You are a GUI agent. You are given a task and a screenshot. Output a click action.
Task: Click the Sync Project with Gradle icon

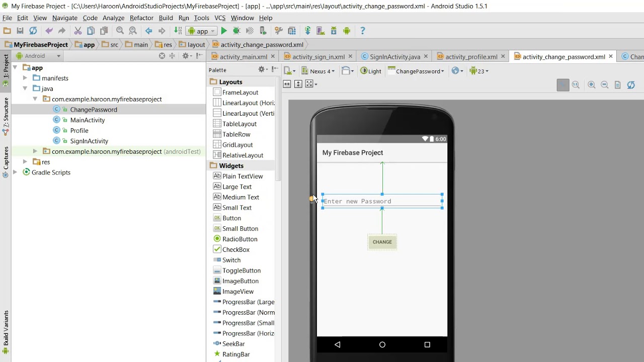[307, 31]
